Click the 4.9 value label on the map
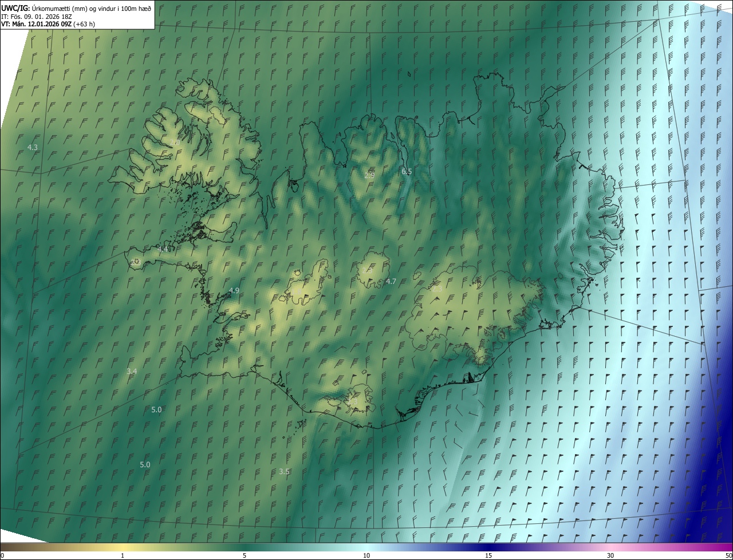The image size is (733, 560). [234, 291]
